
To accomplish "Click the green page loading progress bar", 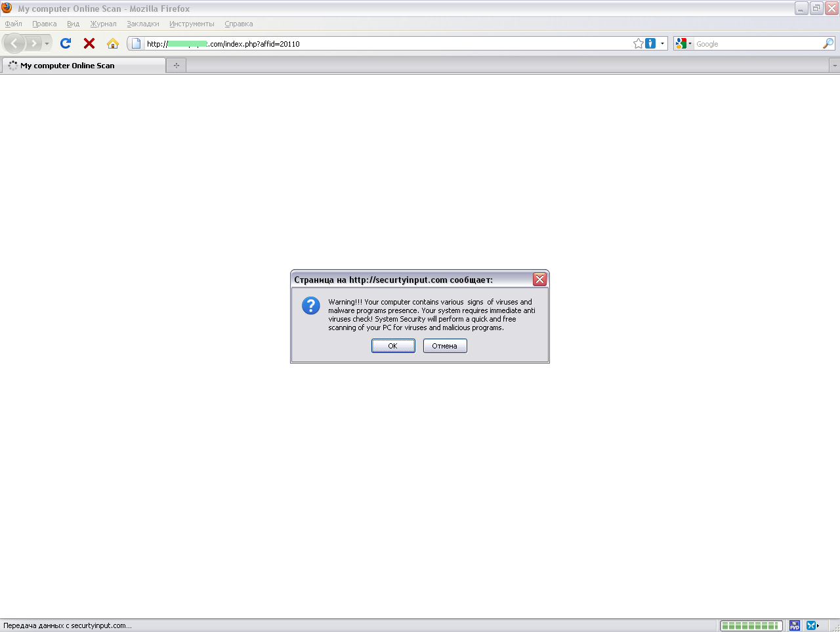I will coord(751,625).
